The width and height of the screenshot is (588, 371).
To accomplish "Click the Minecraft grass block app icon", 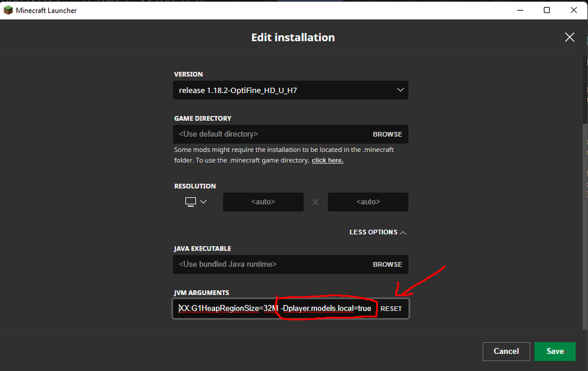I will [x=8, y=10].
